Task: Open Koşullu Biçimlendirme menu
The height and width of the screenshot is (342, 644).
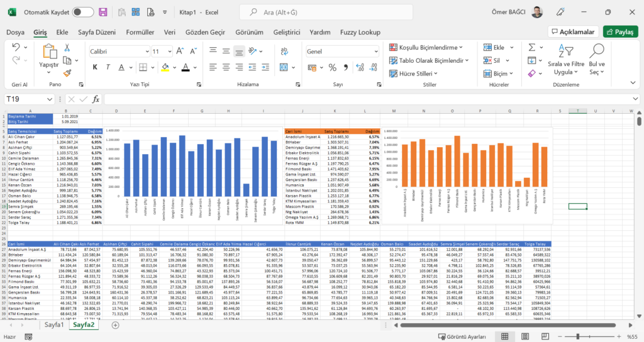Action: coord(426,48)
